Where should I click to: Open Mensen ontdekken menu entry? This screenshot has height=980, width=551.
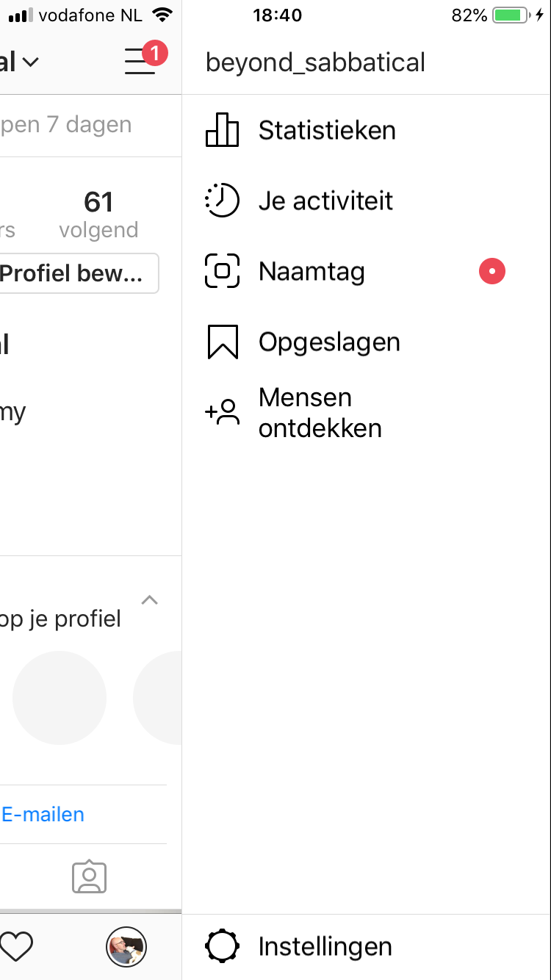click(x=320, y=413)
